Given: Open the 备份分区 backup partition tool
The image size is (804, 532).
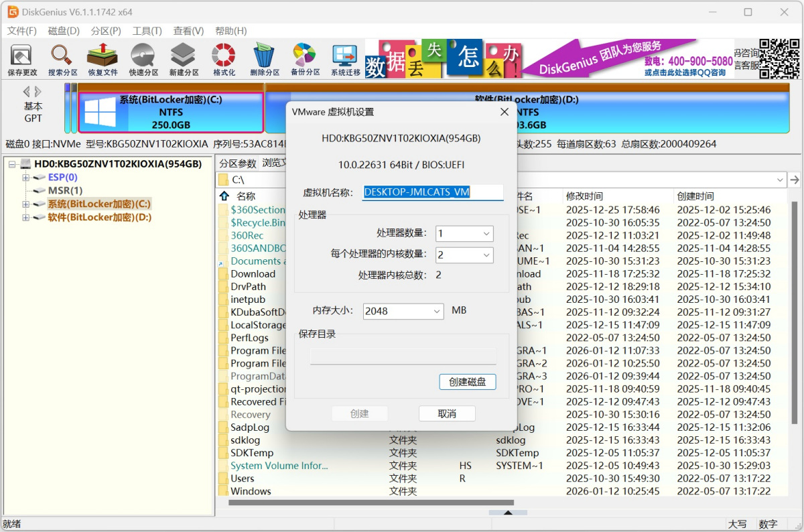Looking at the screenshot, I should pyautogui.click(x=305, y=59).
